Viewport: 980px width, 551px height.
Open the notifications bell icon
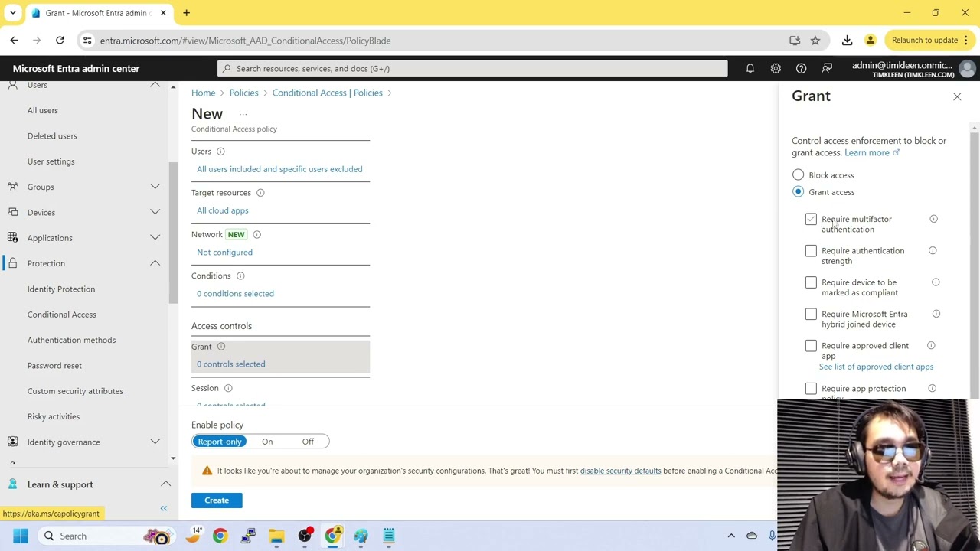[x=750, y=68]
